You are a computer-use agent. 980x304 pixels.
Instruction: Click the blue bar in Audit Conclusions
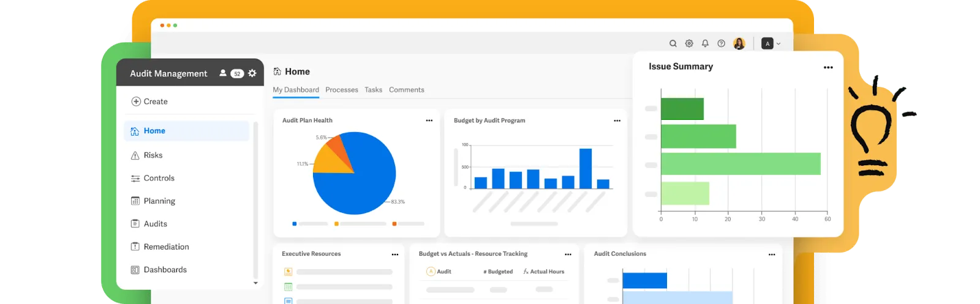[x=644, y=281]
